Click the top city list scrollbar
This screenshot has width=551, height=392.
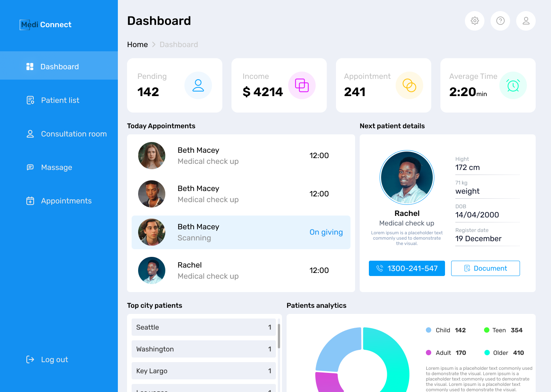tap(279, 336)
